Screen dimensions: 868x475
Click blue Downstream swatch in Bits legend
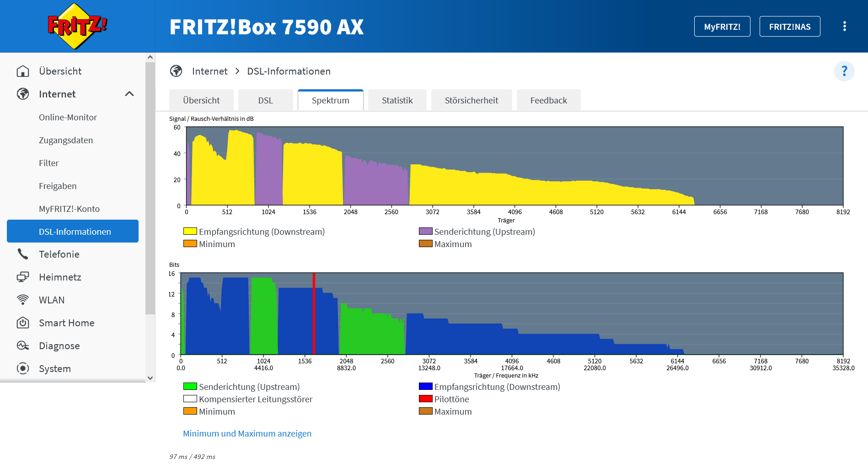pos(425,387)
